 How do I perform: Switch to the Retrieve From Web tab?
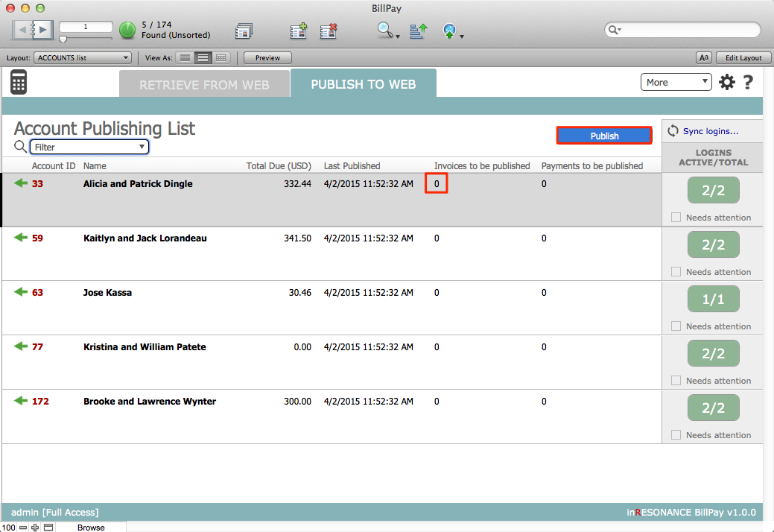[x=204, y=85]
